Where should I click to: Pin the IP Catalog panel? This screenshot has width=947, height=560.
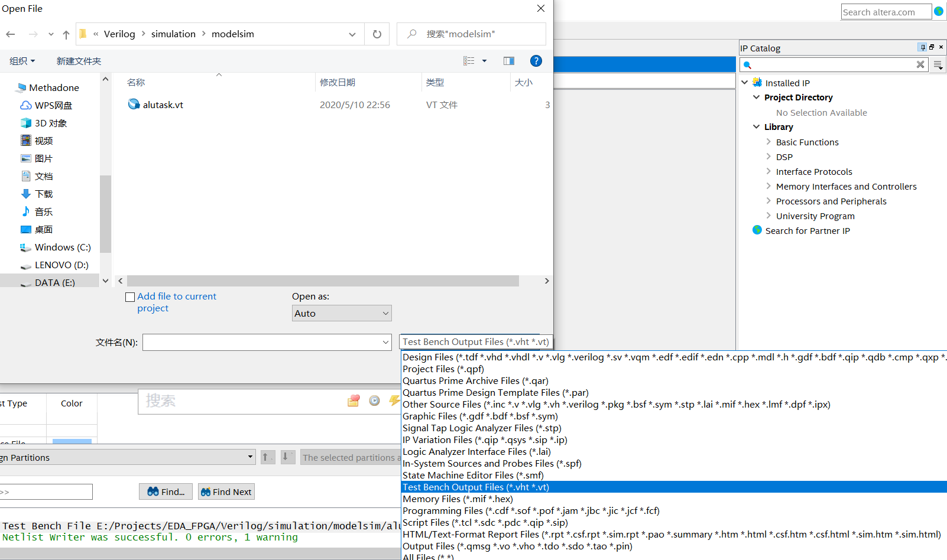922,47
